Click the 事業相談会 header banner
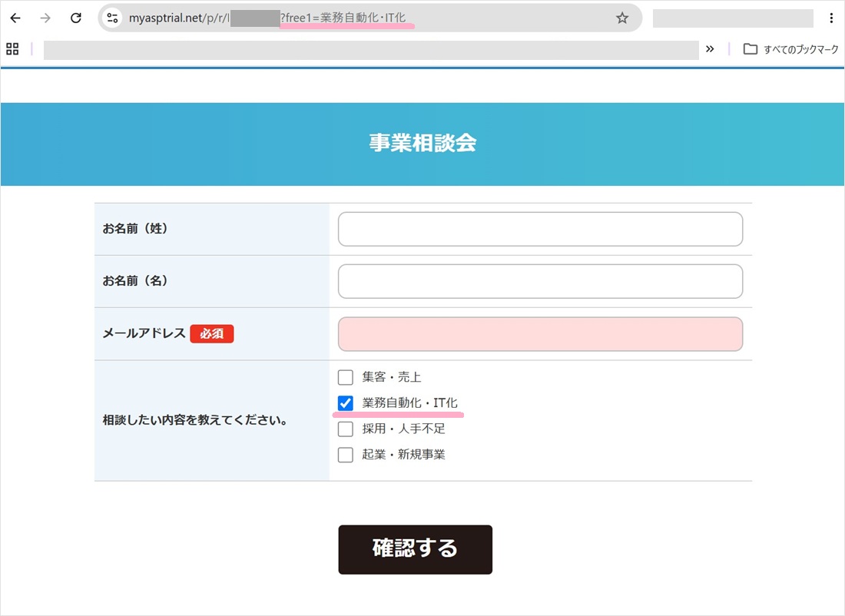The image size is (845, 616). 422,144
